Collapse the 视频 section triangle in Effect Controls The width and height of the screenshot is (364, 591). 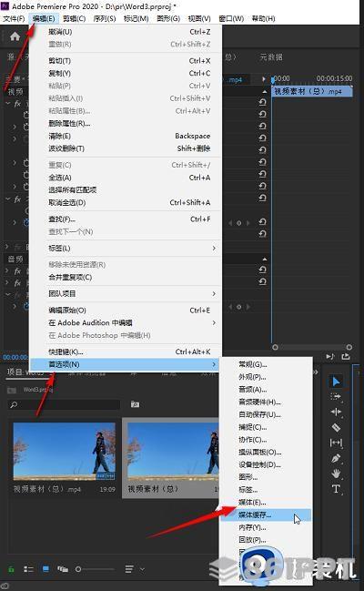(x=265, y=92)
